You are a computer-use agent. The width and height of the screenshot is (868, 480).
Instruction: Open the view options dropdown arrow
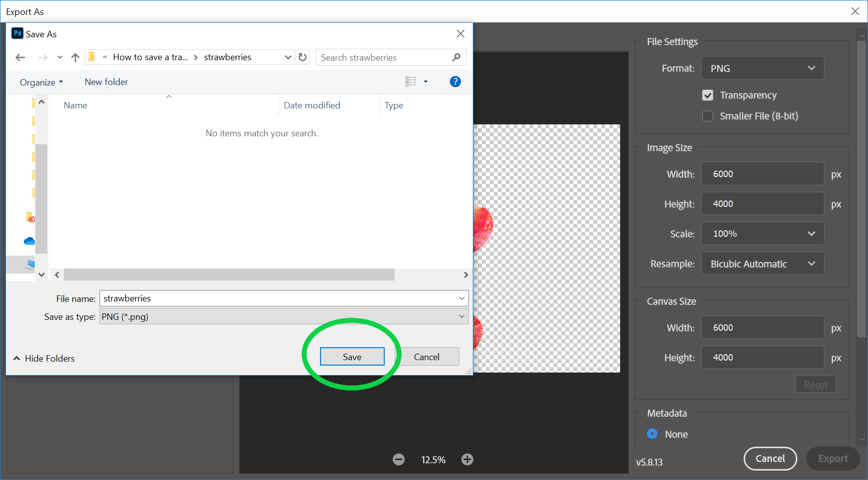click(x=426, y=82)
